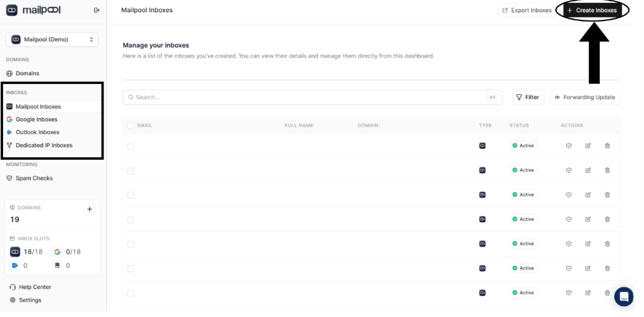This screenshot has width=644, height=317.
Task: Click the Outlook inbox slot icon
Action: coord(15,266)
